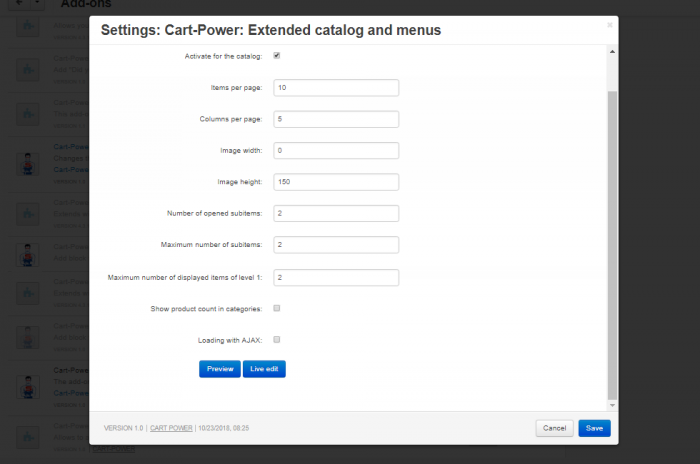Viewport: 700px width, 464px height.
Task: Focus Maximum displayed items of level 1 field
Action: 336,277
